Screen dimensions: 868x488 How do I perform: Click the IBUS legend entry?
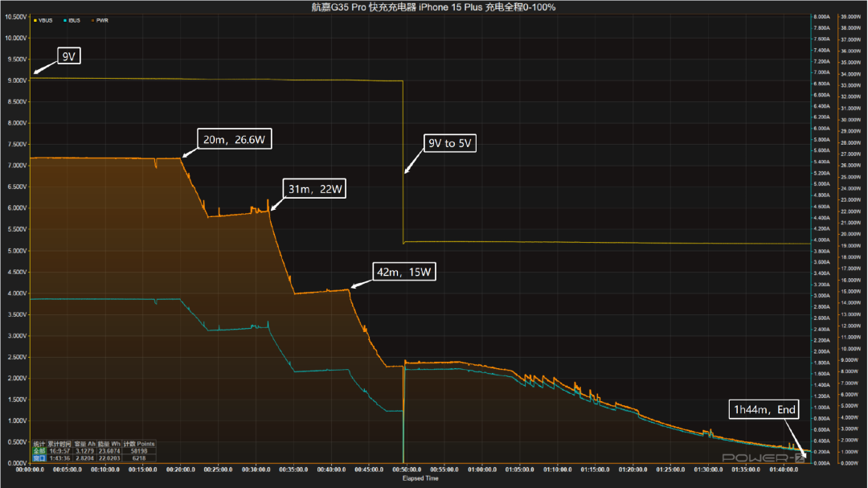click(x=72, y=20)
